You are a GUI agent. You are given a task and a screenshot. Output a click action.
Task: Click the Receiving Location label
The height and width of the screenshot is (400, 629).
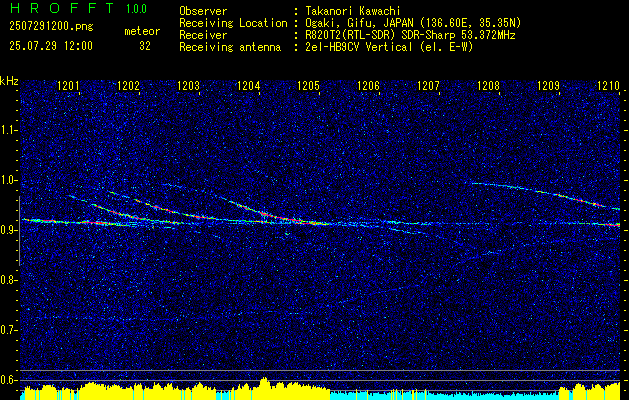click(x=233, y=23)
